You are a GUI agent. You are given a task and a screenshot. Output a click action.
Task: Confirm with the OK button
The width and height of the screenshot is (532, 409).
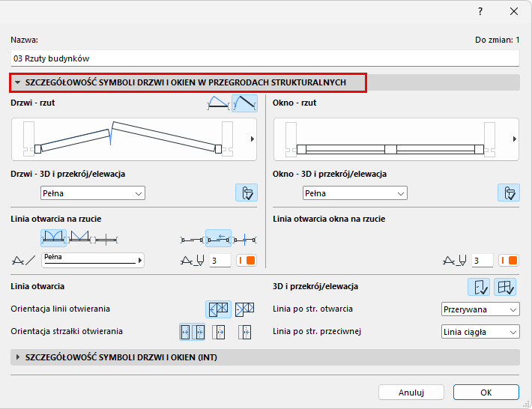point(486,393)
